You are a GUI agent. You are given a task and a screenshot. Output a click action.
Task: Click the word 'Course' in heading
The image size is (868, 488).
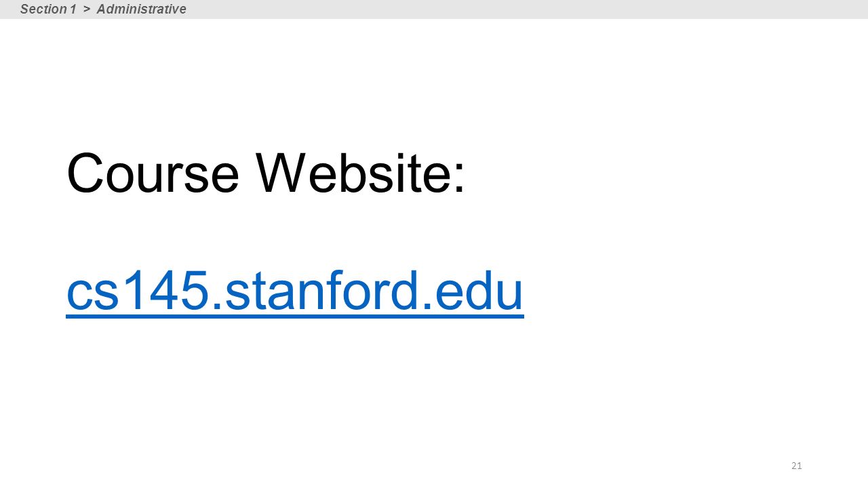point(153,174)
